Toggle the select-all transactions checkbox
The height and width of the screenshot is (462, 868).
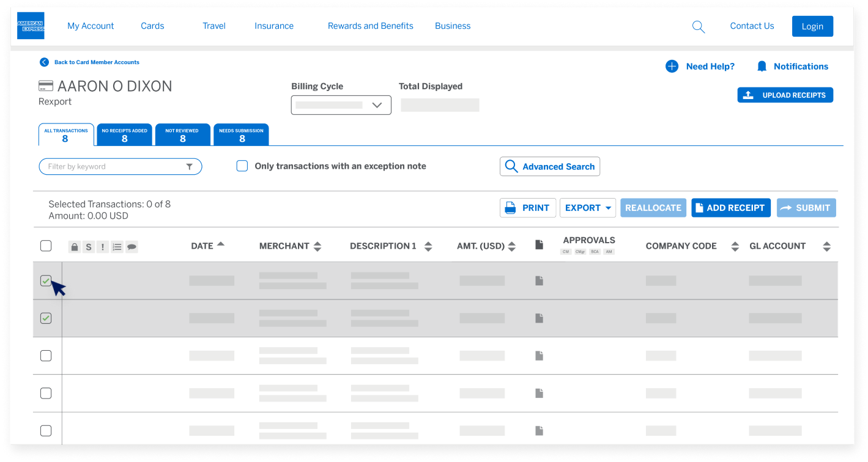pyautogui.click(x=46, y=246)
